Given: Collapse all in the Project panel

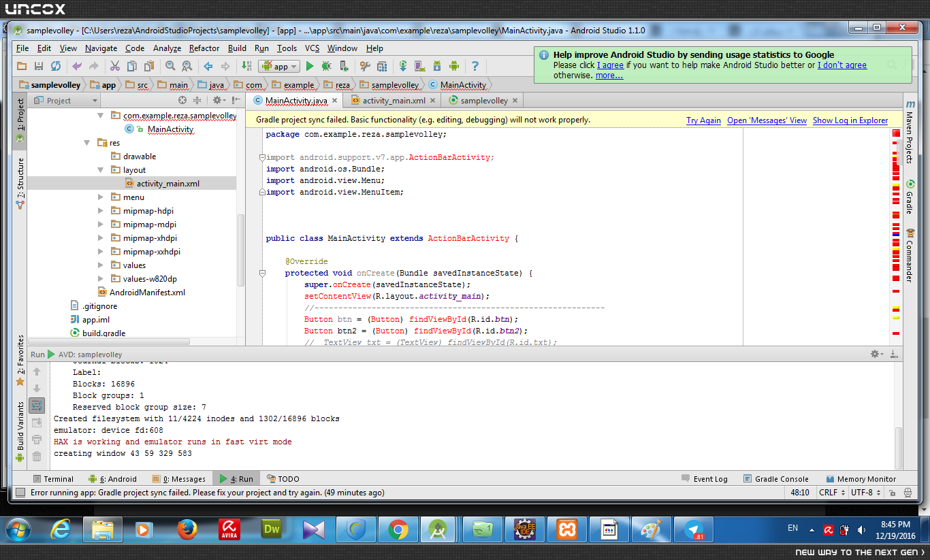Looking at the screenshot, I should point(197,101).
